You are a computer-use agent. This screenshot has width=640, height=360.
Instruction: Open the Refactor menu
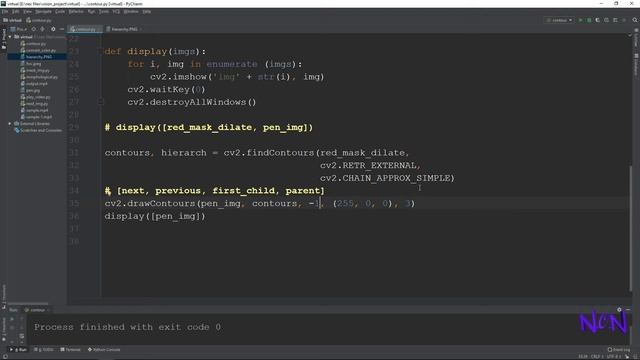pyautogui.click(x=76, y=12)
